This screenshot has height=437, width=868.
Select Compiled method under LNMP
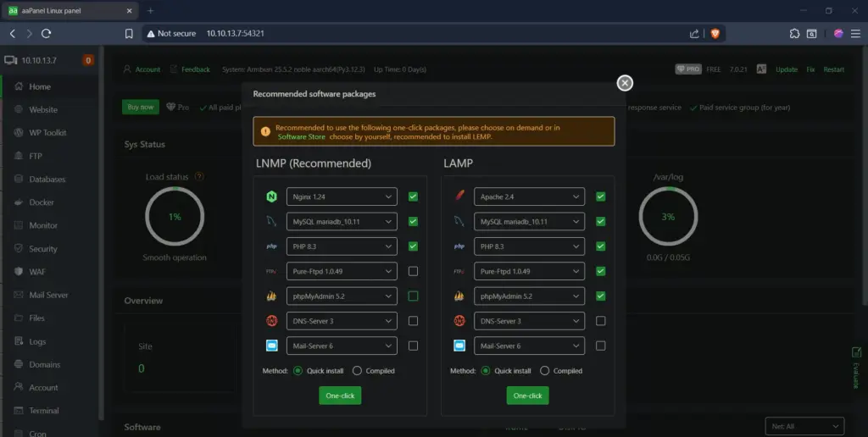point(357,371)
